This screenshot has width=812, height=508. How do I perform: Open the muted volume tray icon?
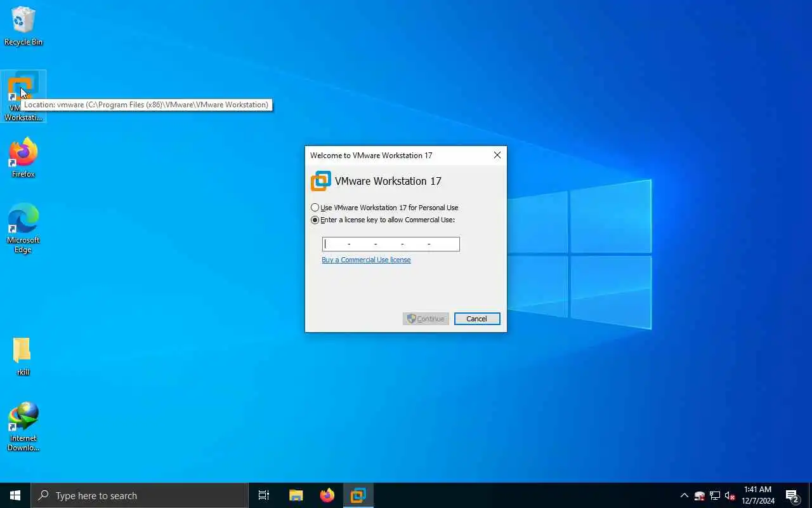730,496
